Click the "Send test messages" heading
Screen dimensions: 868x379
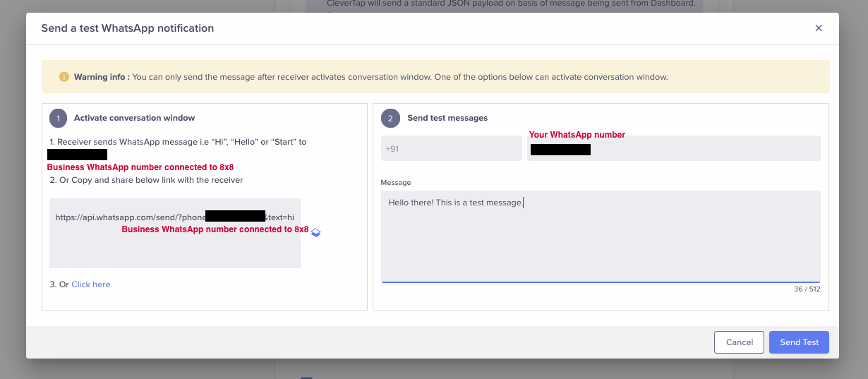(447, 118)
